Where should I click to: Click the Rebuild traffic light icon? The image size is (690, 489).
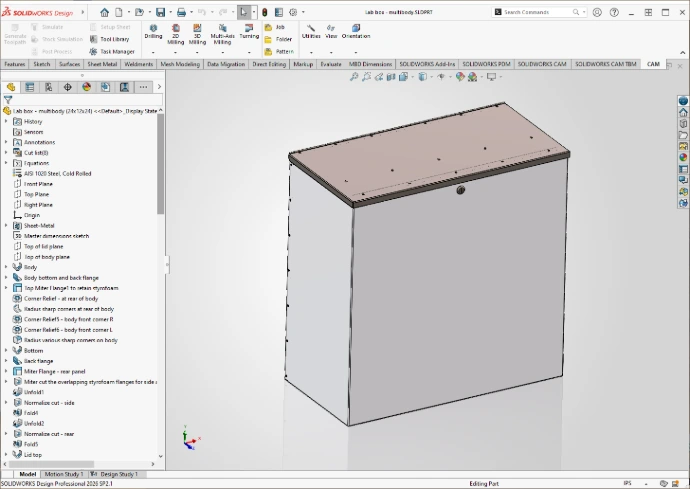click(264, 12)
